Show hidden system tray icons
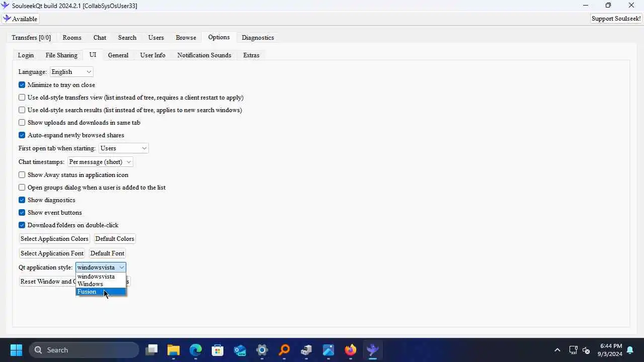This screenshot has height=362, width=644. click(557, 350)
